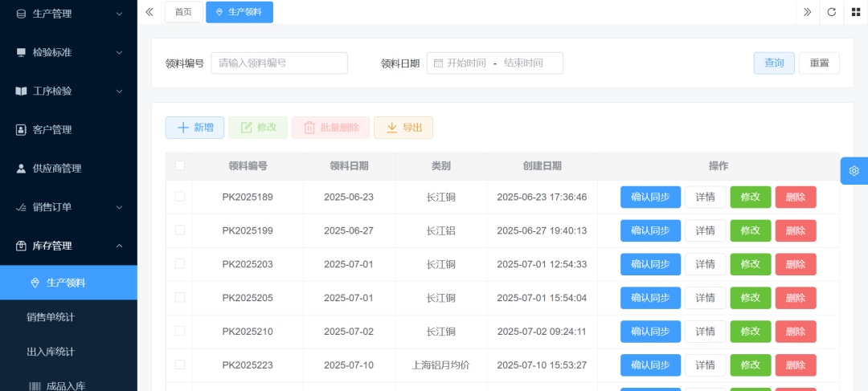Screen dimensions: 868x391
Task: Switch to the 首页 tab
Action: click(183, 12)
